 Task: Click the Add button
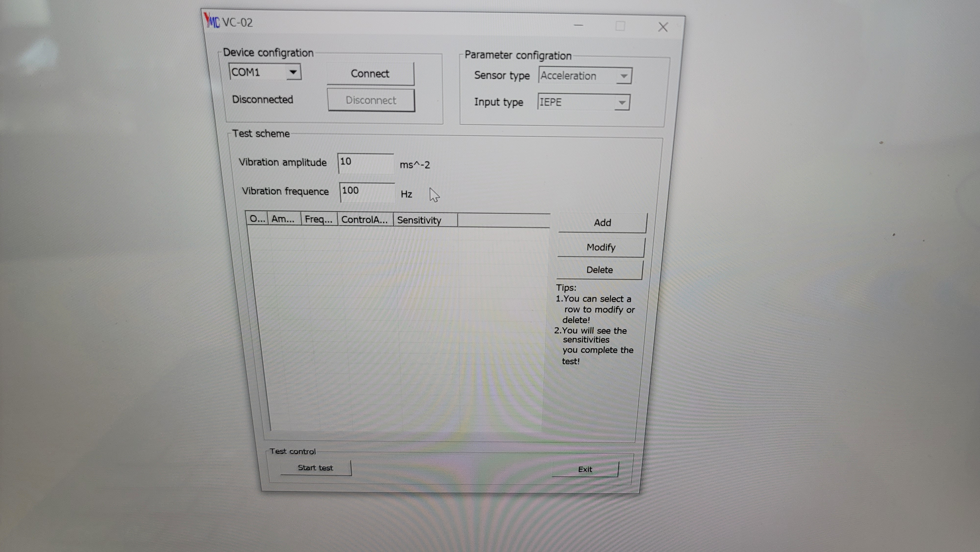pyautogui.click(x=603, y=223)
